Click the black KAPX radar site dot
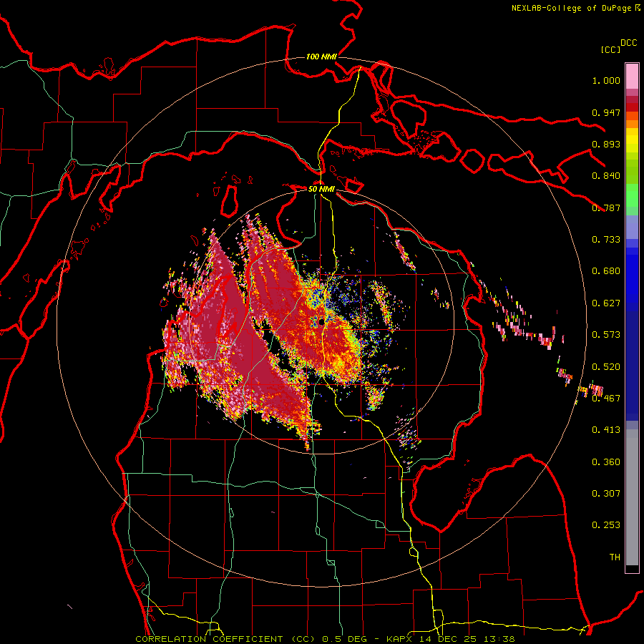Viewport: 644px width, 644px height. click(x=321, y=322)
